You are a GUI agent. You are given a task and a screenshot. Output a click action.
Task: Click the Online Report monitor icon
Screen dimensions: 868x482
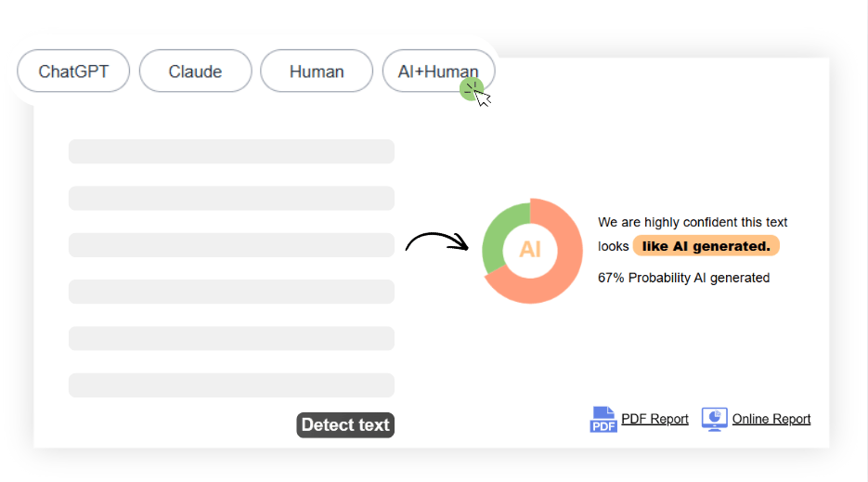tap(715, 420)
